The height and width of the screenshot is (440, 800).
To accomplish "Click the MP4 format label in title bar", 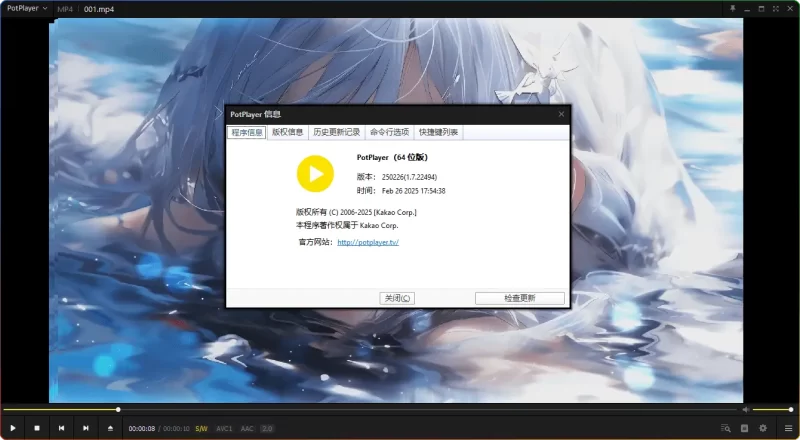I will (65, 9).
